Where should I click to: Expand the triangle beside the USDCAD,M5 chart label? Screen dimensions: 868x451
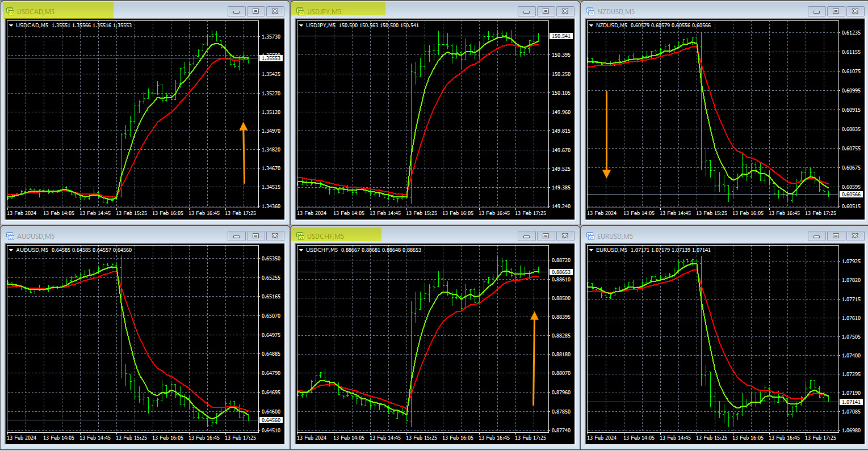11,26
